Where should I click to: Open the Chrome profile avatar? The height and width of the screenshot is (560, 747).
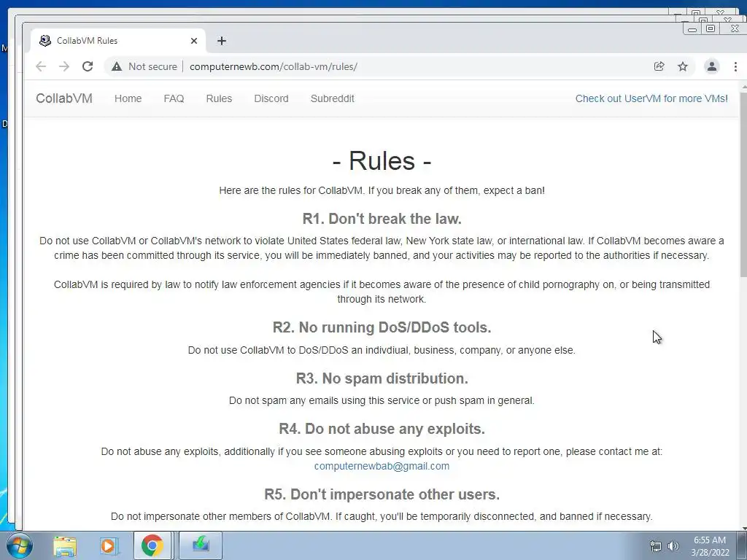[712, 66]
